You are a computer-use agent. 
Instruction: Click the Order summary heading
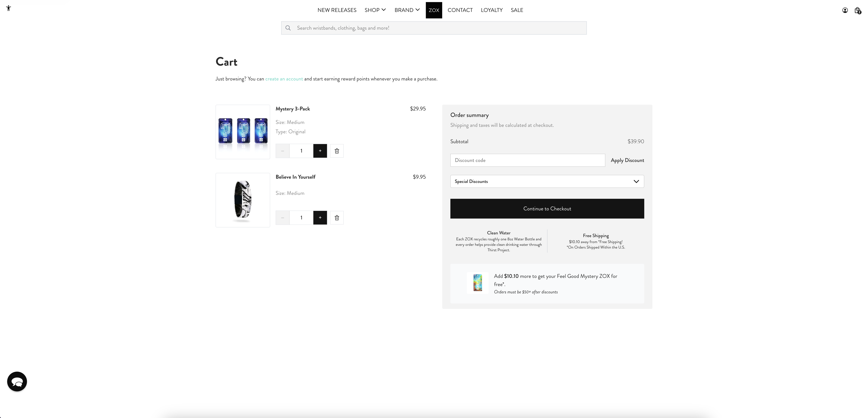click(x=469, y=115)
